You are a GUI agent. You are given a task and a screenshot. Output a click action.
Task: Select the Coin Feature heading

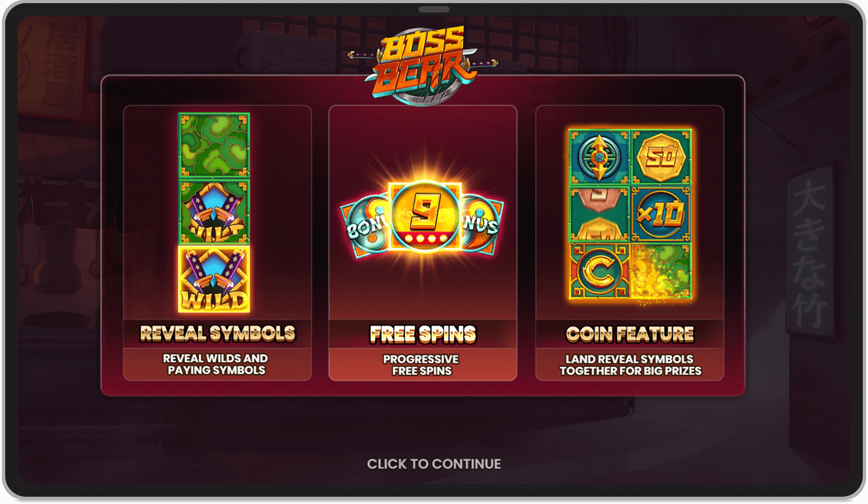pos(630,334)
